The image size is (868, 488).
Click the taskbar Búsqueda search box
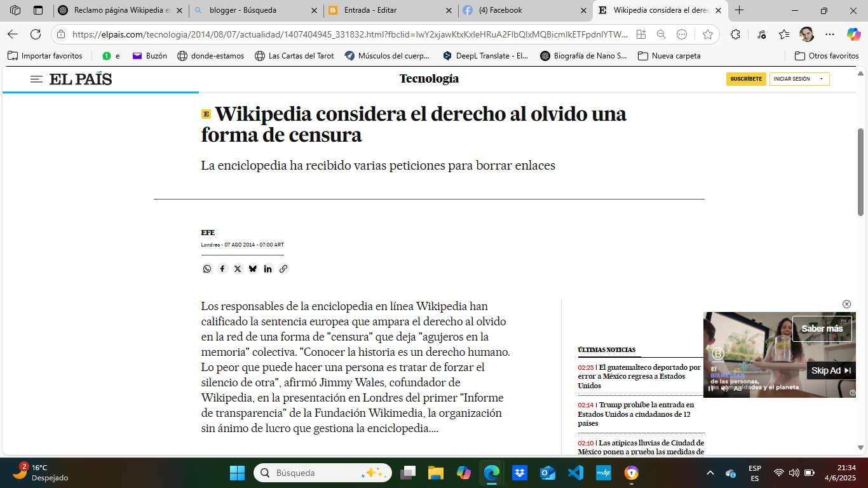(322, 473)
